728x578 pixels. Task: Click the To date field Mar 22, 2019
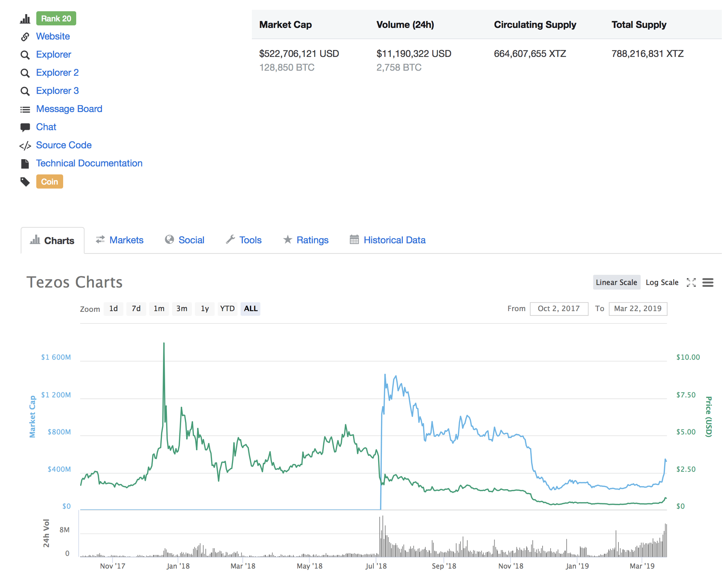tap(638, 309)
